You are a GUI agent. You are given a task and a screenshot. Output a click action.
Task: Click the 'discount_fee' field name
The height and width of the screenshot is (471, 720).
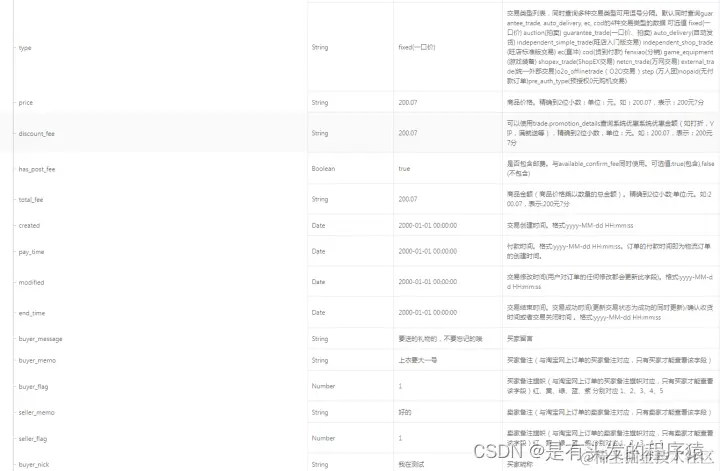pyautogui.click(x=36, y=134)
